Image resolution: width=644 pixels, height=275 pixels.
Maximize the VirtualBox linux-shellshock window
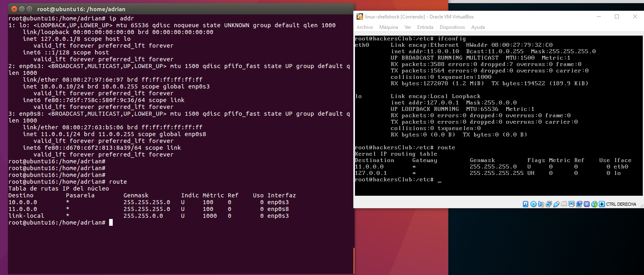coord(617,16)
